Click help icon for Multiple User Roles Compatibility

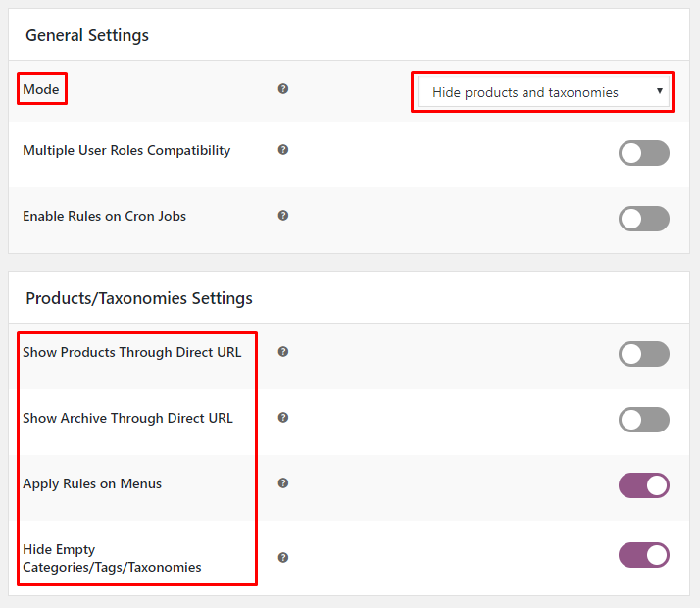283,151
